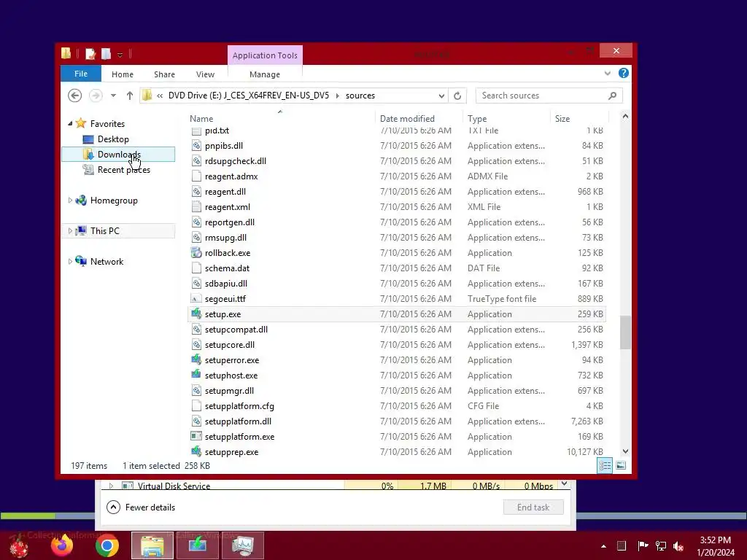
Task: Open Google Chrome from the taskbar
Action: (107, 545)
